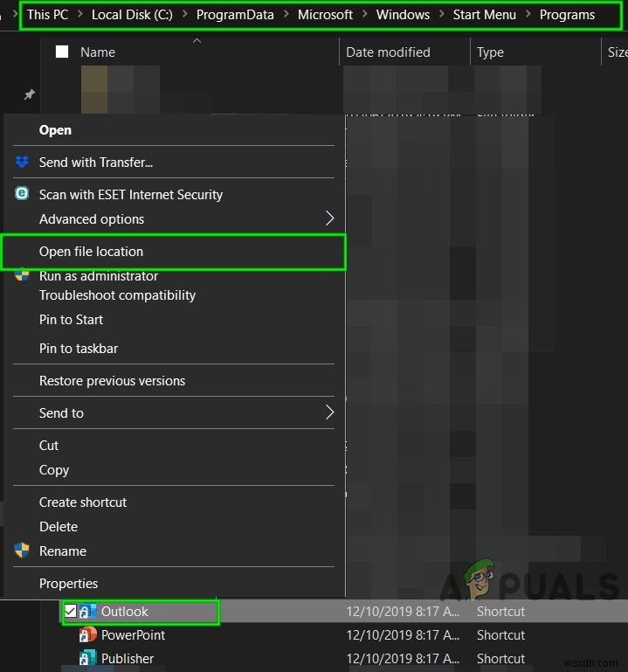Open dropdown chevron after Microsoft in path
Image resolution: width=628 pixels, height=672 pixels.
365,15
